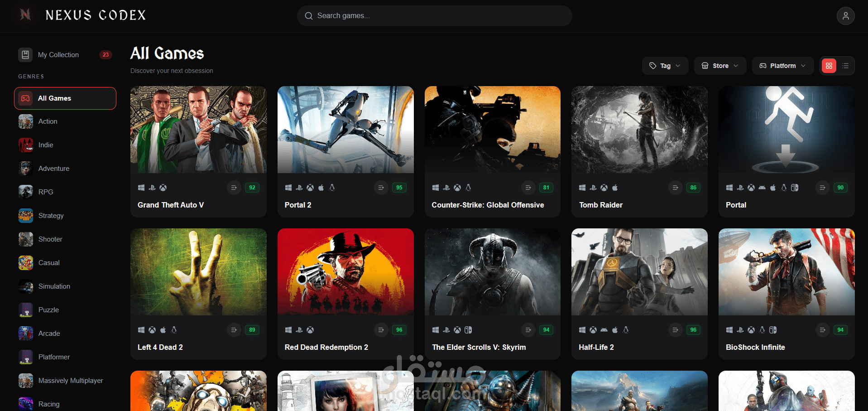This screenshot has height=411, width=868.
Task: Select All Games in the sidebar
Action: click(x=65, y=98)
